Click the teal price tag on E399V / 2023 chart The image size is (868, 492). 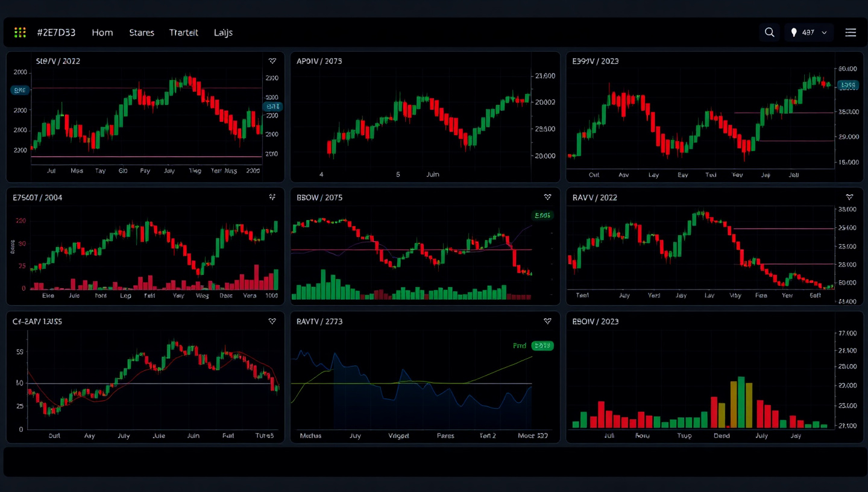tap(848, 85)
